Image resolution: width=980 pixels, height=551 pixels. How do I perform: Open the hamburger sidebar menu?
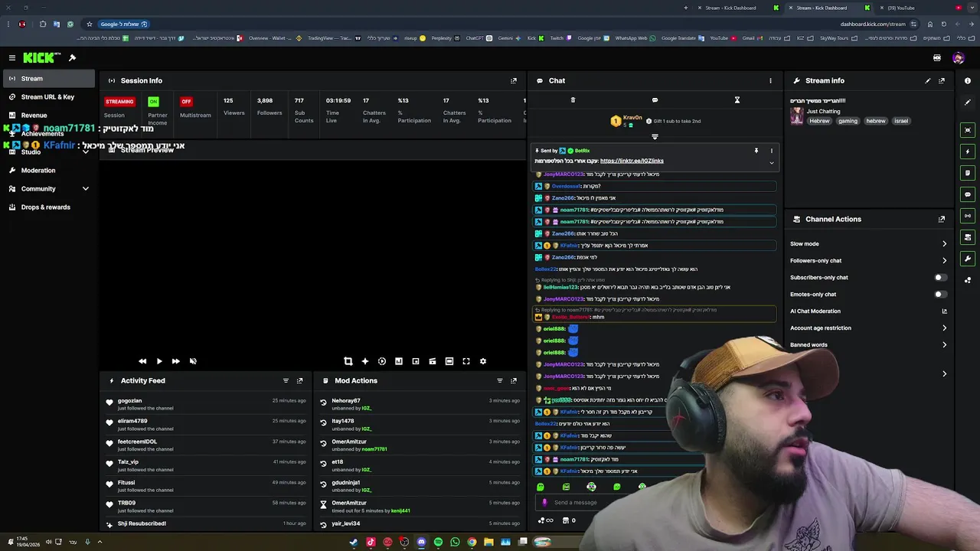click(12, 58)
